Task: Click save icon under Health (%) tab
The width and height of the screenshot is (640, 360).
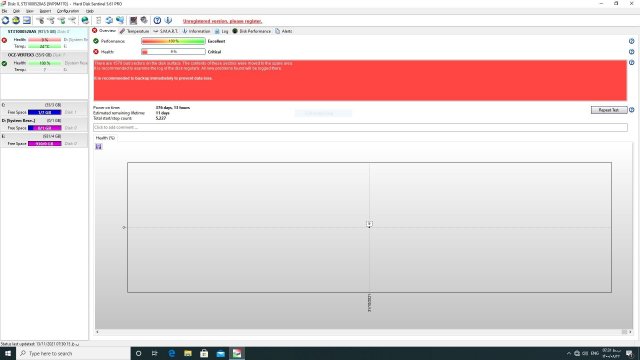Action: click(99, 147)
